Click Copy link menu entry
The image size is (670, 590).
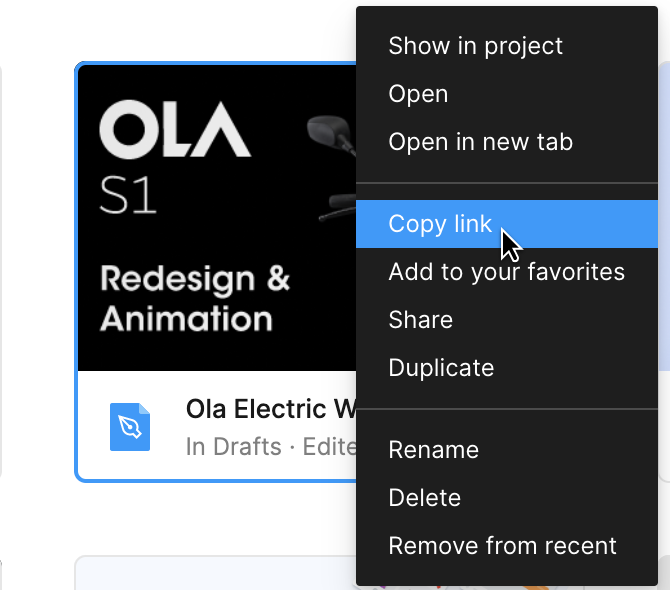pyautogui.click(x=507, y=224)
